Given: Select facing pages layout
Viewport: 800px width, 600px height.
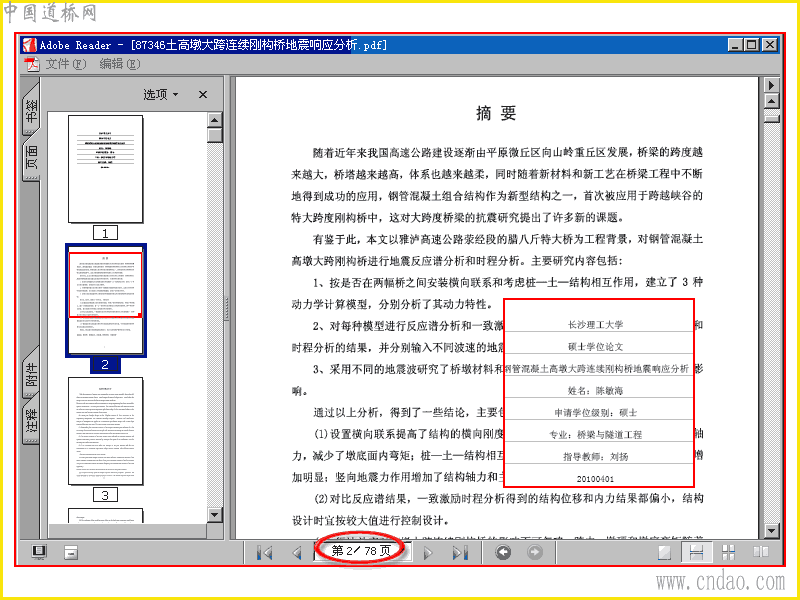Looking at the screenshot, I should tap(761, 552).
